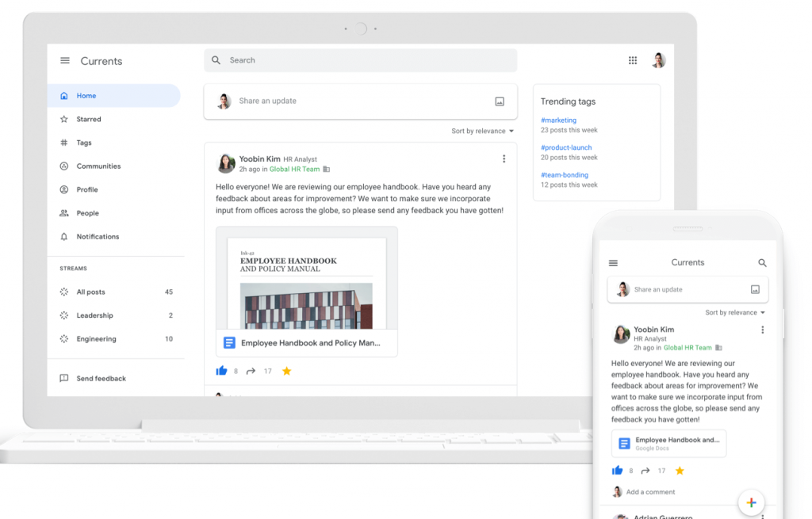Open Starred in the sidebar
Screen dimensions: 812x519
point(114,119)
